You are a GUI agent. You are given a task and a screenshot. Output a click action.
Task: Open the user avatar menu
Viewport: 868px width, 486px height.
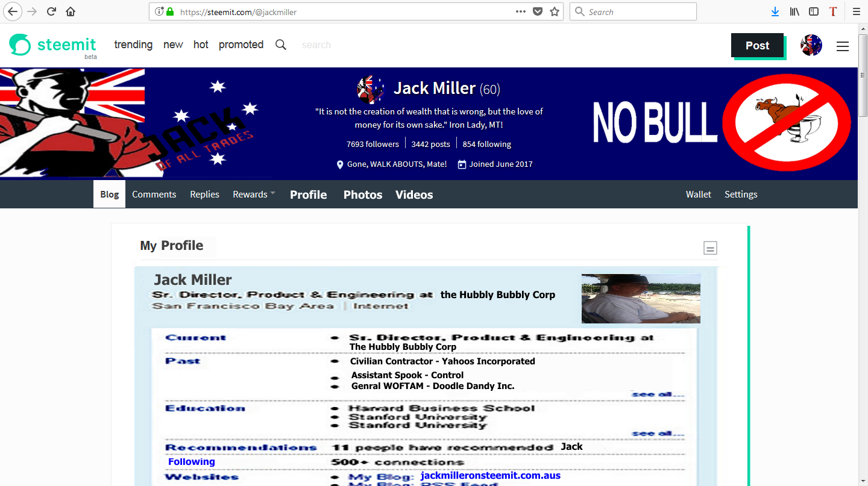[811, 45]
